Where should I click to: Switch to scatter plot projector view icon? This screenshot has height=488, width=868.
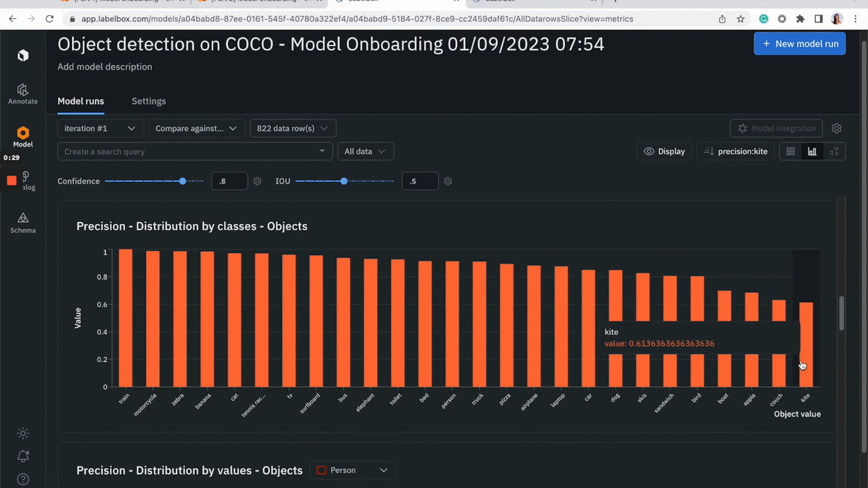point(834,151)
